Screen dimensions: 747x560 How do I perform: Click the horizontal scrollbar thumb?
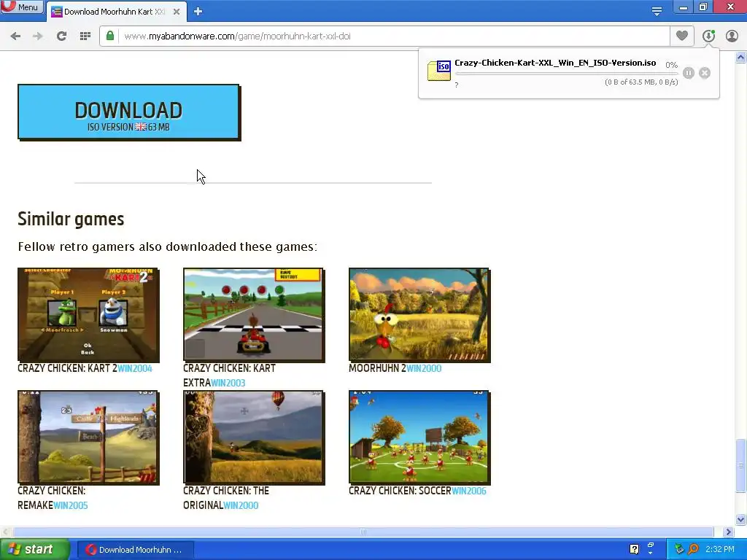(363, 532)
